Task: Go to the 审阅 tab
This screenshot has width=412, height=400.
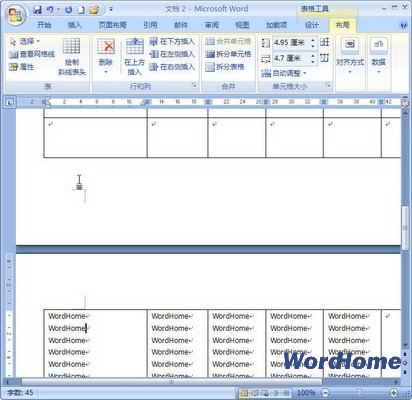Action: [x=212, y=25]
